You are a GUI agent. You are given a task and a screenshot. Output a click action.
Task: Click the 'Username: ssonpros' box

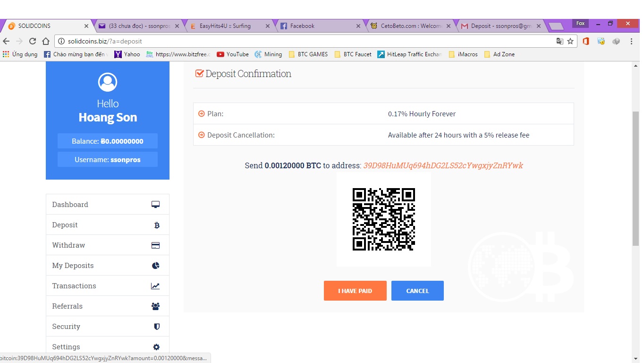pos(108,159)
